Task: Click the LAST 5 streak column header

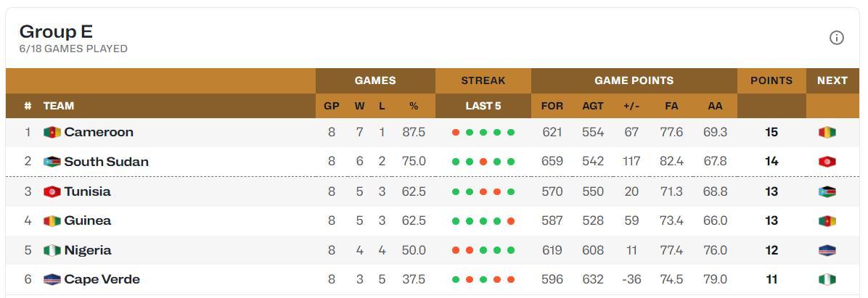Action: coord(483,106)
